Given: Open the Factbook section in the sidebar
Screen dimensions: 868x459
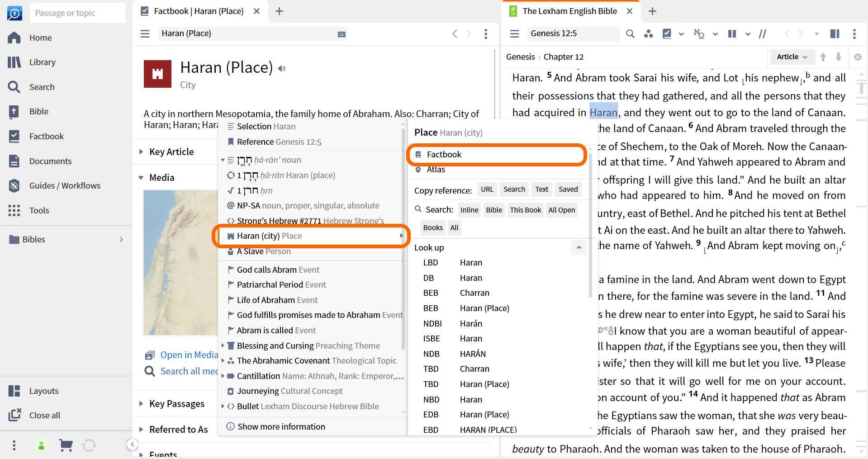Looking at the screenshot, I should [x=46, y=136].
